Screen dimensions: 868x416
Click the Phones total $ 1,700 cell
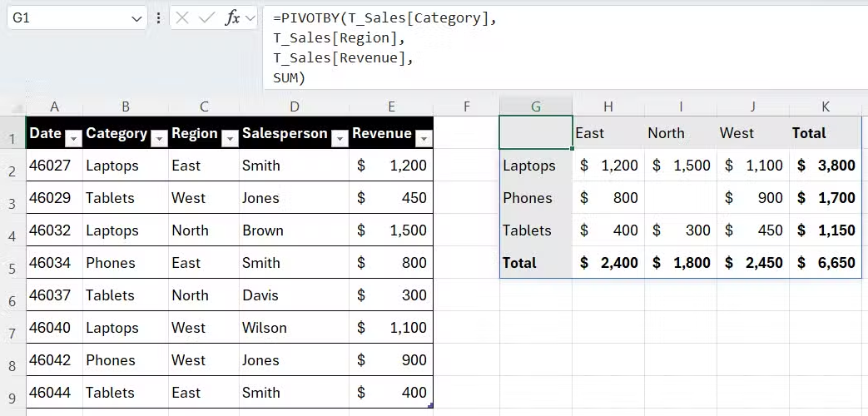click(x=826, y=198)
